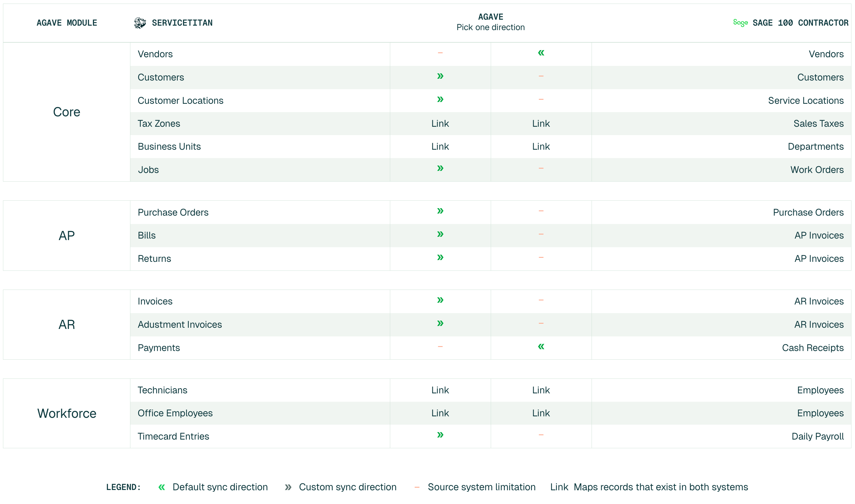Click the right arrow in Customers row
The width and height of the screenshot is (855, 504).
(440, 76)
